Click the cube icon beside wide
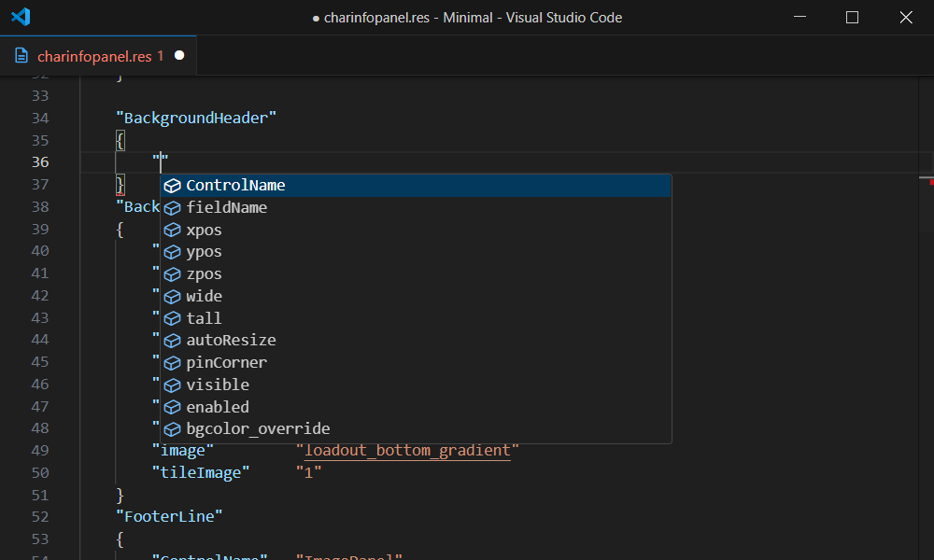Viewport: 934px width, 560px height. pos(172,297)
